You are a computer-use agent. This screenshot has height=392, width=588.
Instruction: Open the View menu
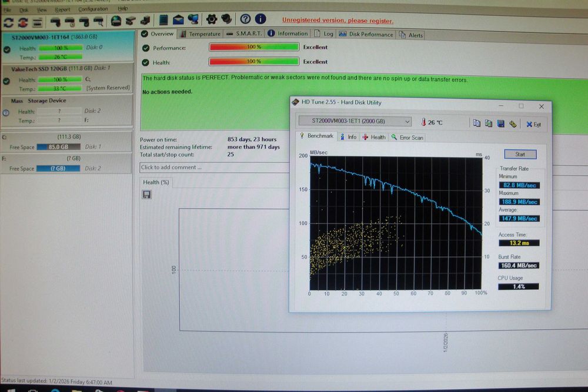coord(42,10)
